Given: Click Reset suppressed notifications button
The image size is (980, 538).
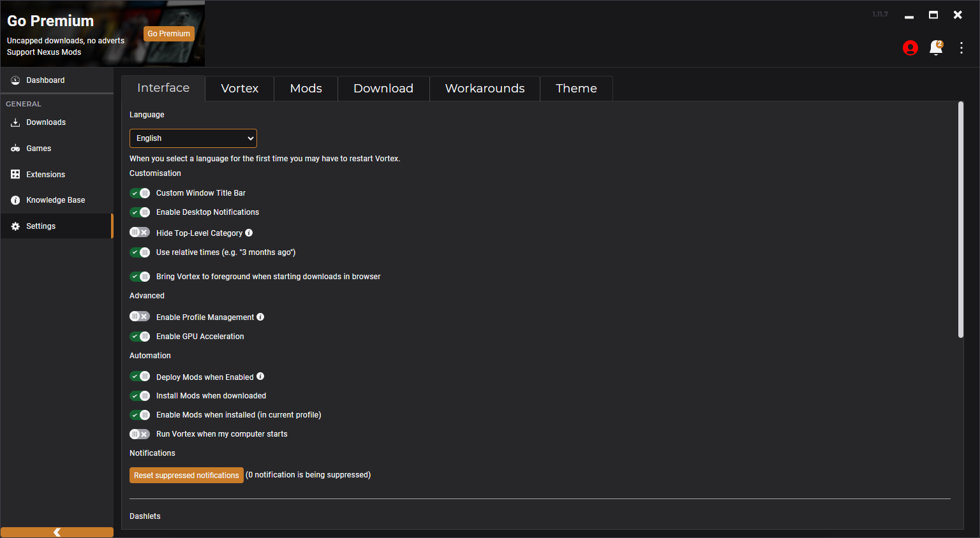Looking at the screenshot, I should [186, 476].
